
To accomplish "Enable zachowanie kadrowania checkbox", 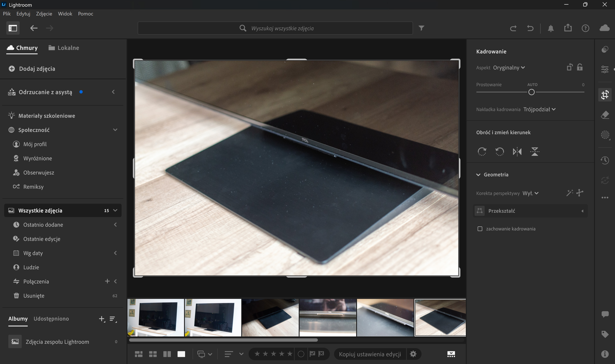I will (x=480, y=229).
